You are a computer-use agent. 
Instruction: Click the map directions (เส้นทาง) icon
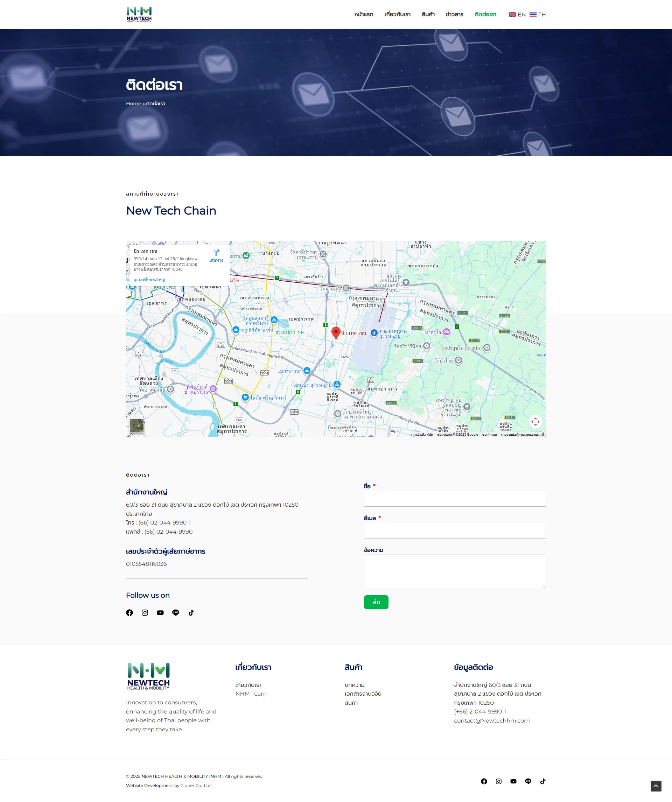coord(216,255)
